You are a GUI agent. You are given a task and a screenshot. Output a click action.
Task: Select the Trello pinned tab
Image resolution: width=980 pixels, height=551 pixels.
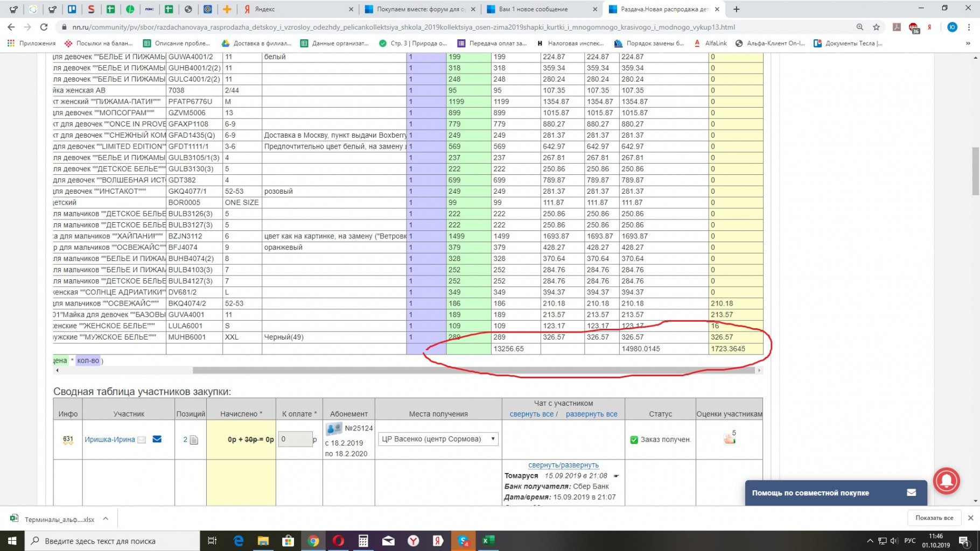(72, 9)
